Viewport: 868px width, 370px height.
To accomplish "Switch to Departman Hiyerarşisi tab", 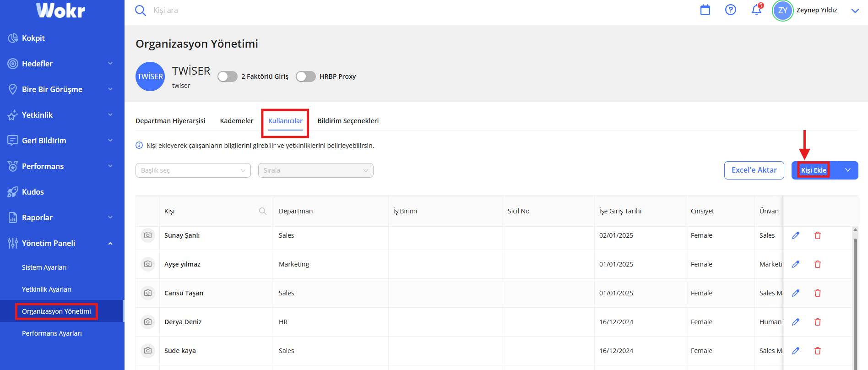I will [170, 121].
